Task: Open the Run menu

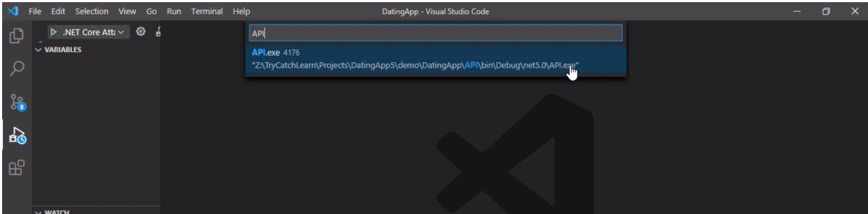Action: click(x=174, y=11)
